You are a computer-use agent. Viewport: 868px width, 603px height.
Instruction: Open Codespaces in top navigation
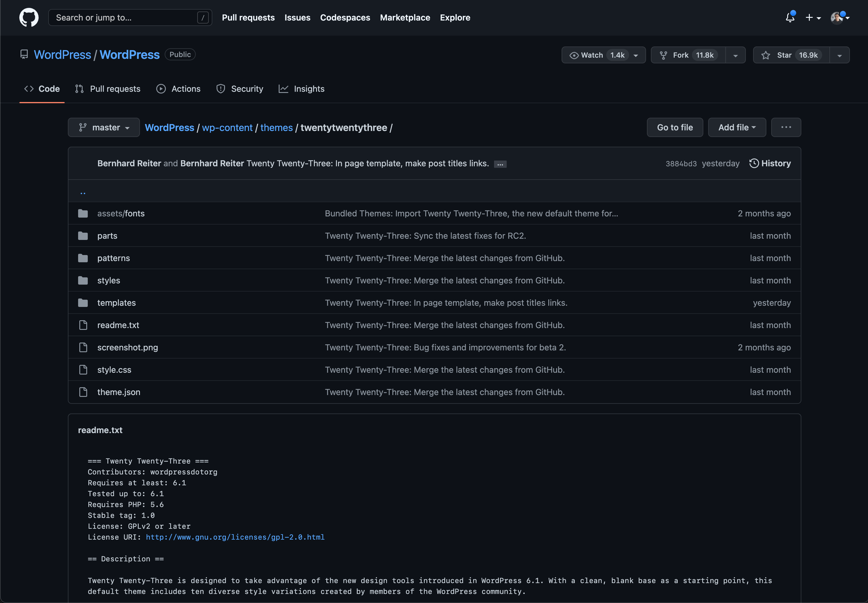pyautogui.click(x=345, y=18)
